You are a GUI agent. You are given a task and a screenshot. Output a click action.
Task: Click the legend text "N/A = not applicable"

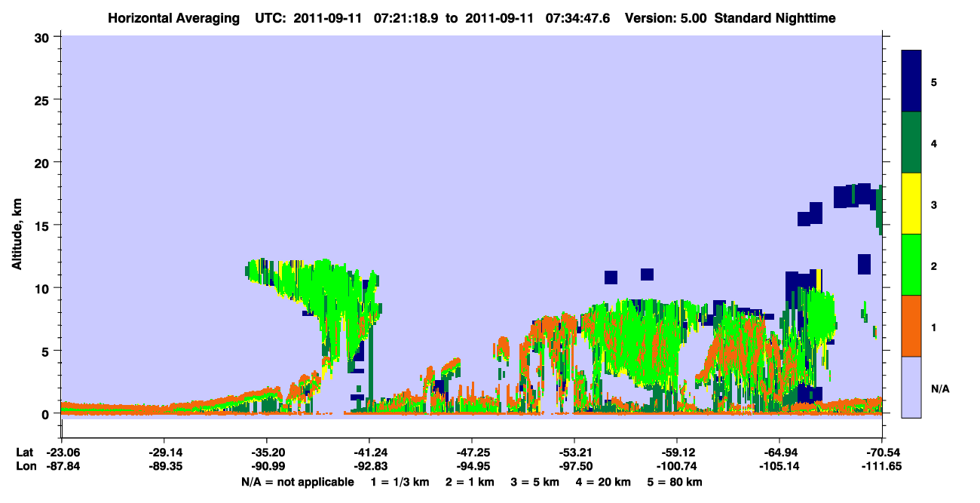(297, 482)
